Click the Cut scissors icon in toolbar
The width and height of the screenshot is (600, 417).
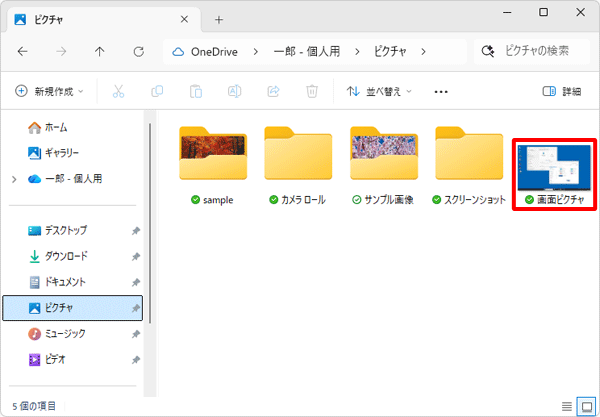click(119, 91)
